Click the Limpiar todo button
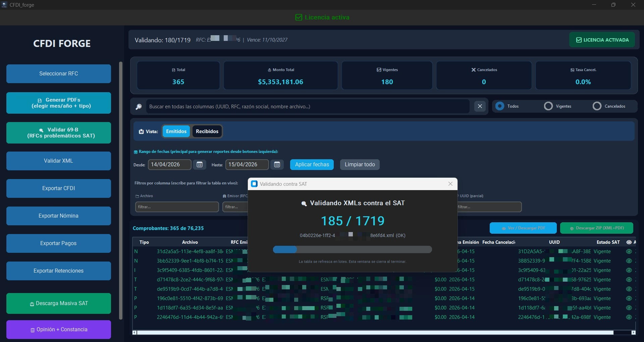644x342 pixels. 360,165
